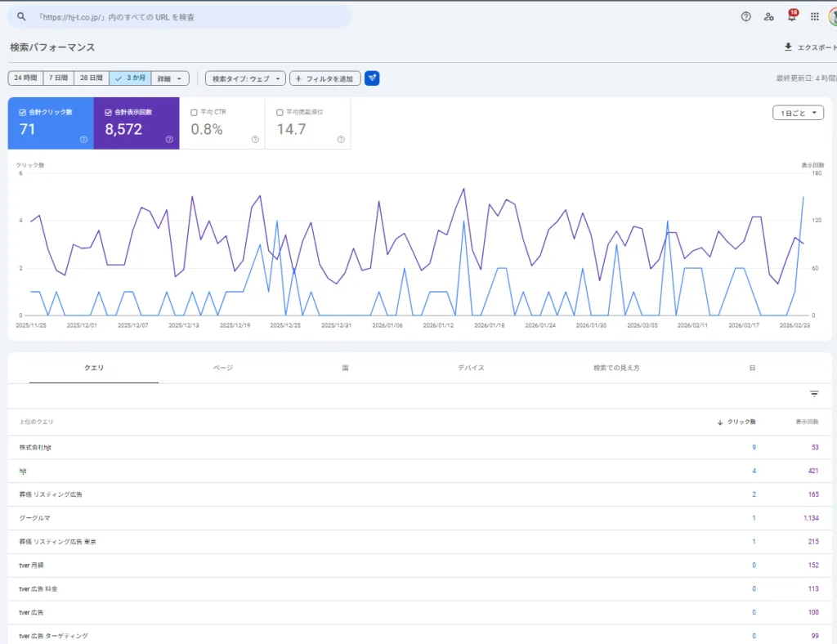The image size is (837, 644).
Task: Uncheck the 合計クリック数 checkbox
Action: pos(22,112)
